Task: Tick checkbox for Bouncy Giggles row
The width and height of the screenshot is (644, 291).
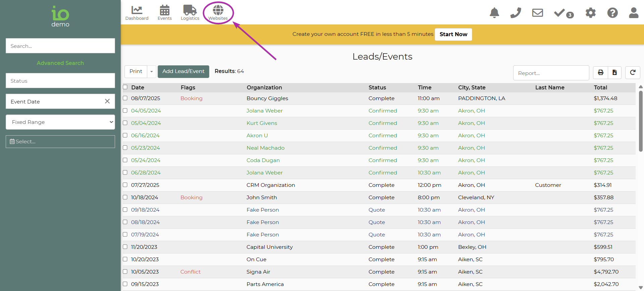Action: [125, 98]
